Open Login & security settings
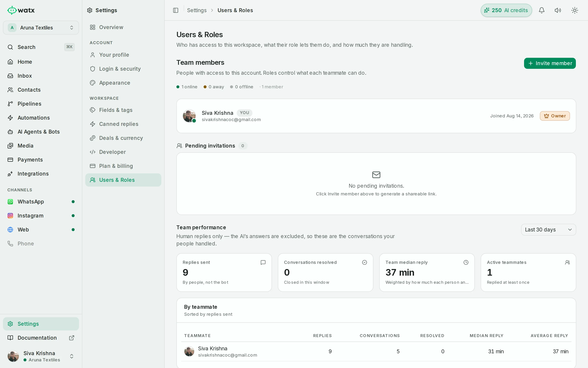Viewport: 588px width, 368px height. click(123, 69)
